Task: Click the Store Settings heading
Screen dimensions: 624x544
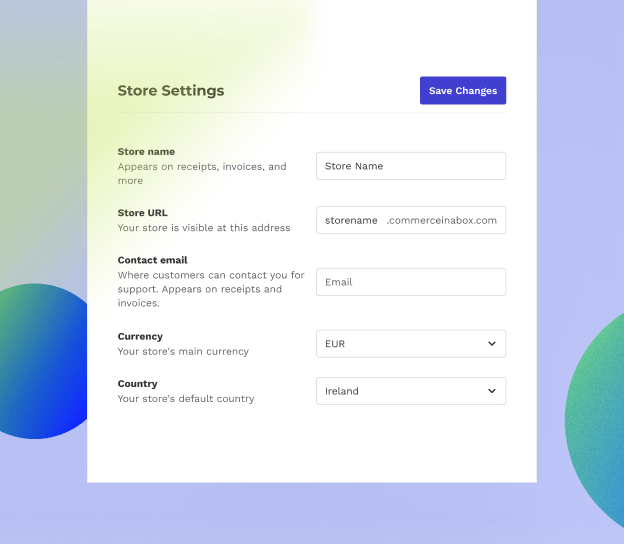Action: coord(171,91)
